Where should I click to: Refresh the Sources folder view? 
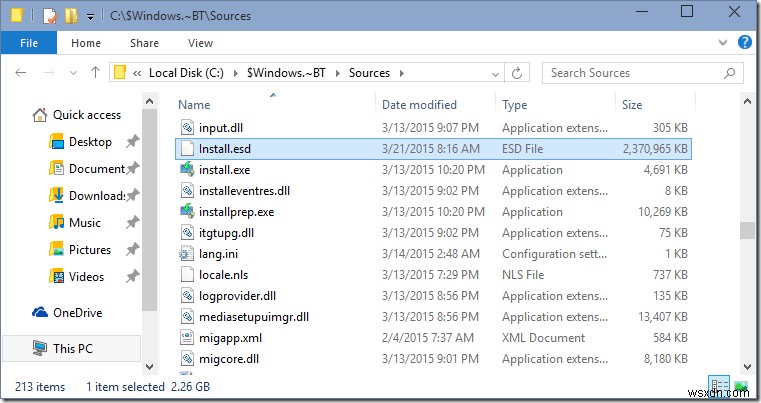(517, 73)
